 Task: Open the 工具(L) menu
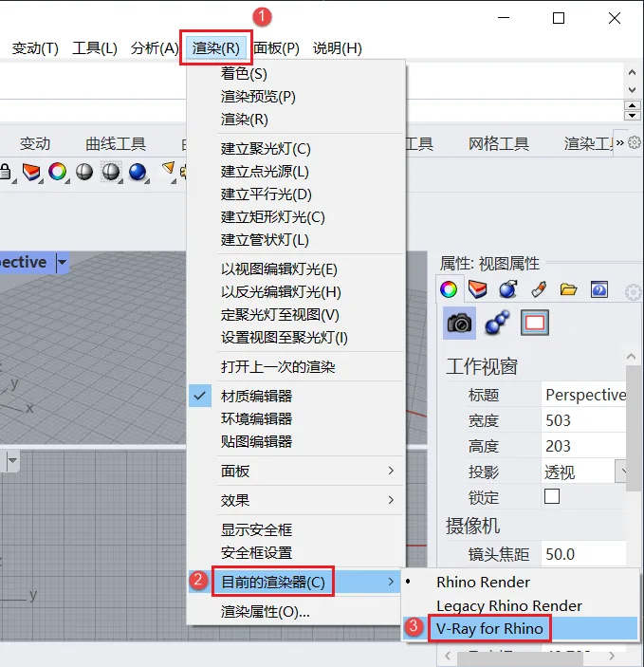[x=95, y=48]
